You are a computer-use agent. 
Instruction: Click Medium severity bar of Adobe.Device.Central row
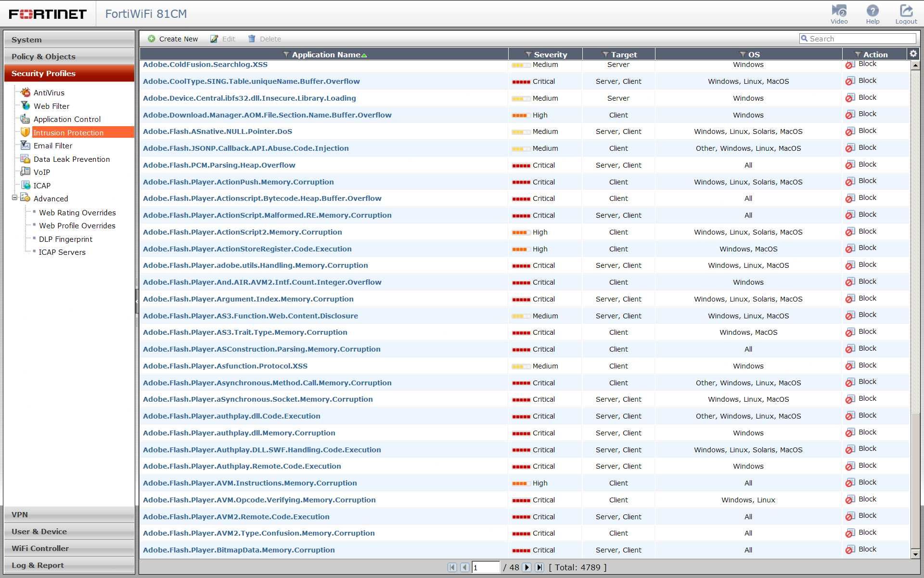pos(521,98)
